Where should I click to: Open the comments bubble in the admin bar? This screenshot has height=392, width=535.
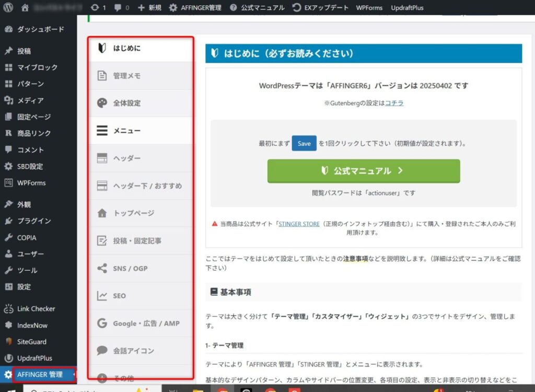[x=121, y=7]
